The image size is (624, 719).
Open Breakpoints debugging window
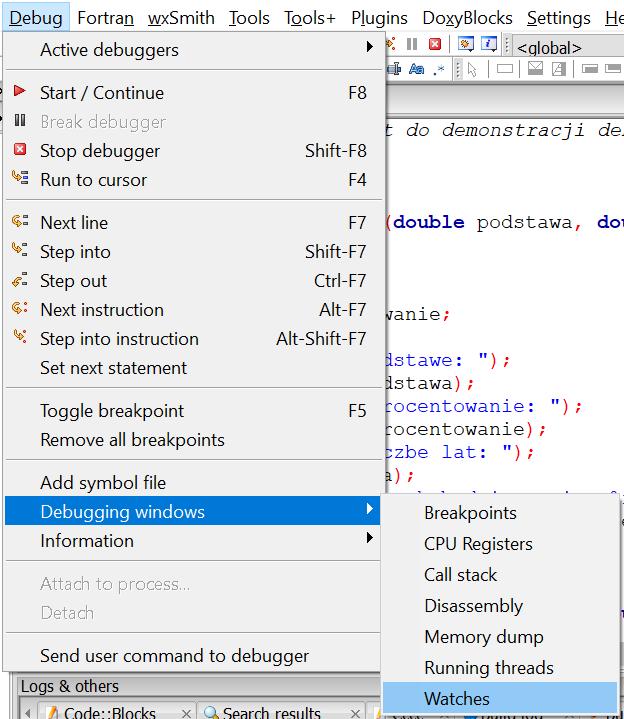pos(500,513)
